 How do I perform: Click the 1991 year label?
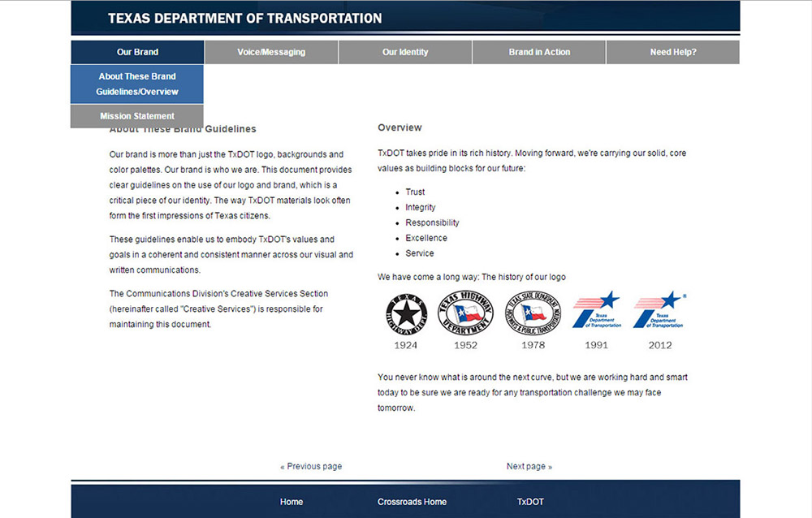pyautogui.click(x=596, y=345)
